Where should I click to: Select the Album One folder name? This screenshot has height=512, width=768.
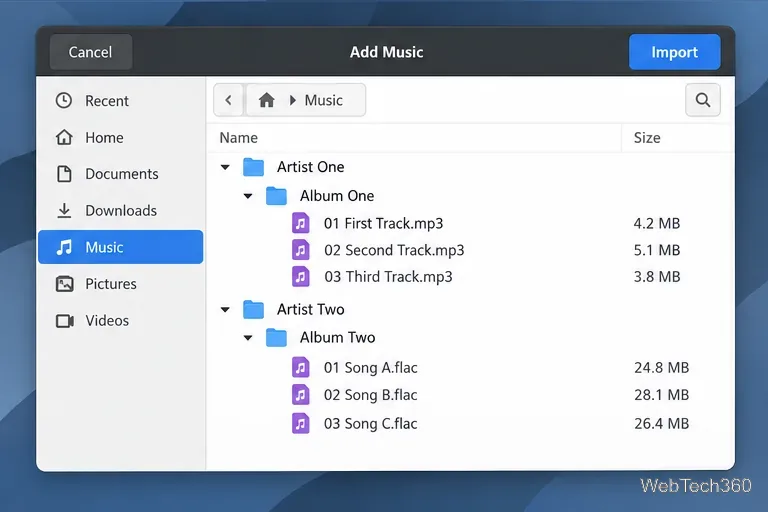click(x=337, y=196)
